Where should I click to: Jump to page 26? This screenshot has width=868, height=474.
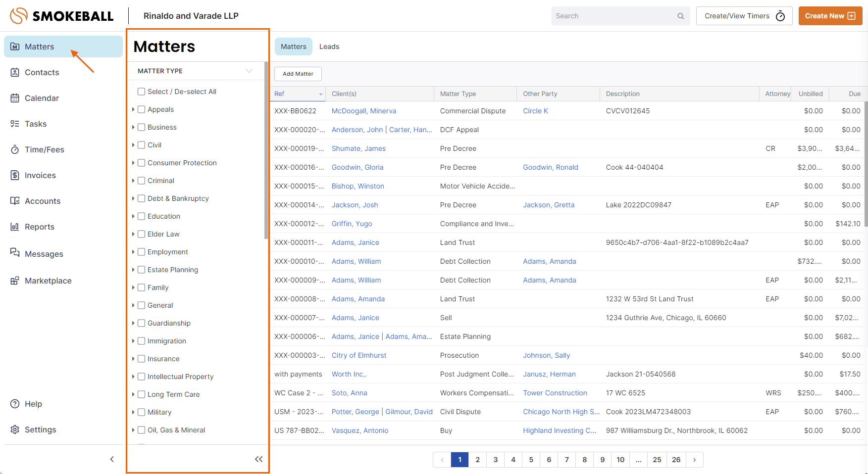pos(676,460)
